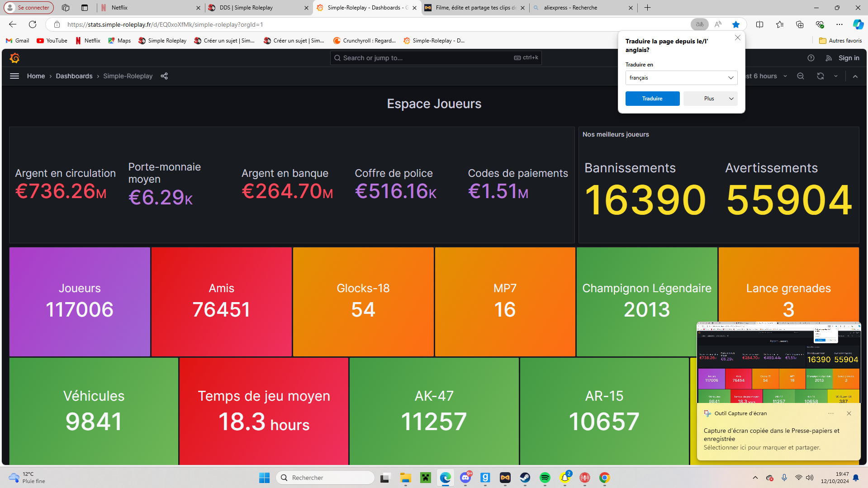868x488 pixels.
Task: Dismiss the Outil Capture d'écran notification
Action: 849,413
